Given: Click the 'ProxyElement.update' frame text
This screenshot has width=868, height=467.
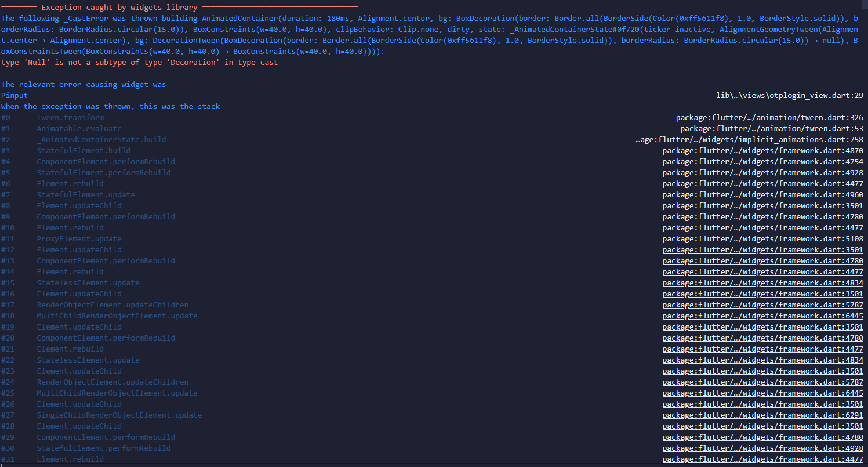Looking at the screenshot, I should click(79, 239).
